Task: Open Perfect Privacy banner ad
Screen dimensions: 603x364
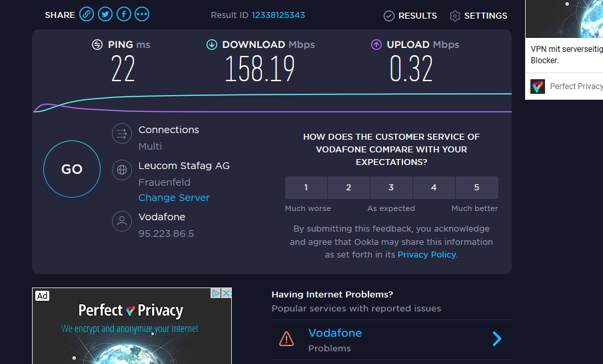Action: coord(132,326)
